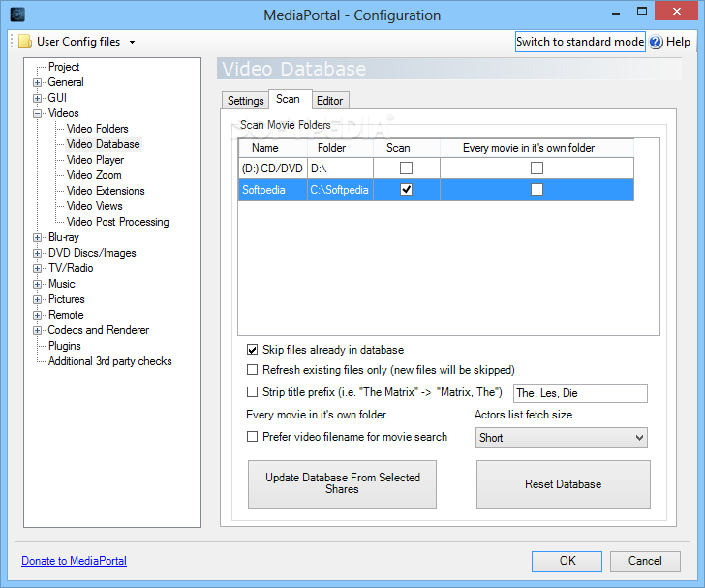Select Video Database tree item
Viewport: 705px width, 588px height.
(104, 144)
